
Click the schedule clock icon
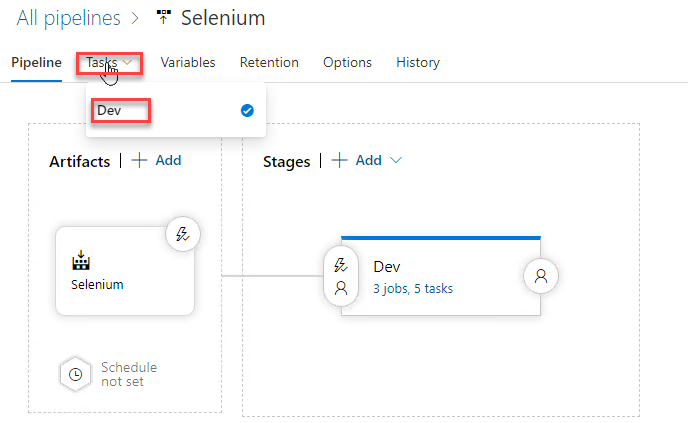pyautogui.click(x=75, y=374)
